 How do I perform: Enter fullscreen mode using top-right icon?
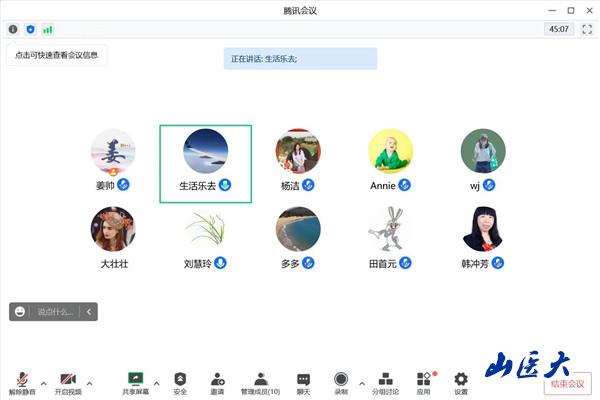pyautogui.click(x=587, y=29)
